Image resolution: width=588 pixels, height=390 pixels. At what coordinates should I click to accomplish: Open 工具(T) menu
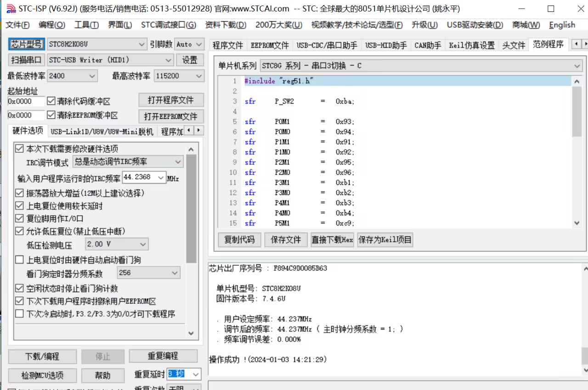(x=86, y=25)
